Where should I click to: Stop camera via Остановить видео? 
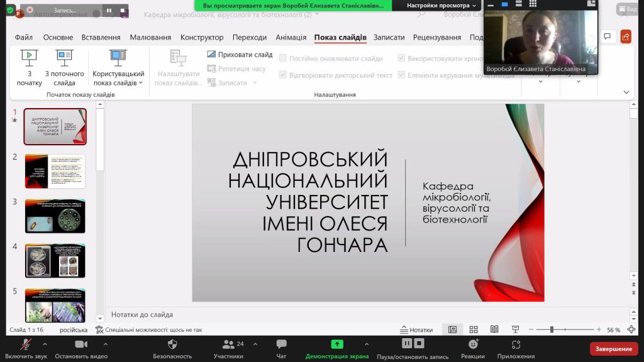(81, 349)
